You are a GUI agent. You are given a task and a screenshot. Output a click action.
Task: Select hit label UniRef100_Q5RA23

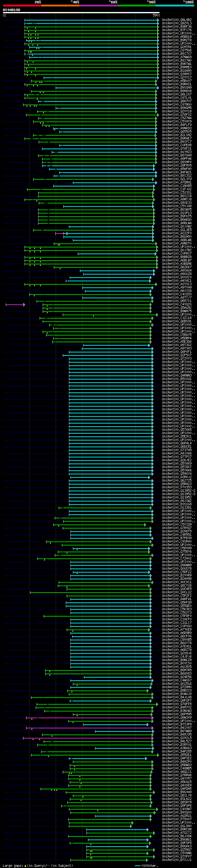(177, 484)
